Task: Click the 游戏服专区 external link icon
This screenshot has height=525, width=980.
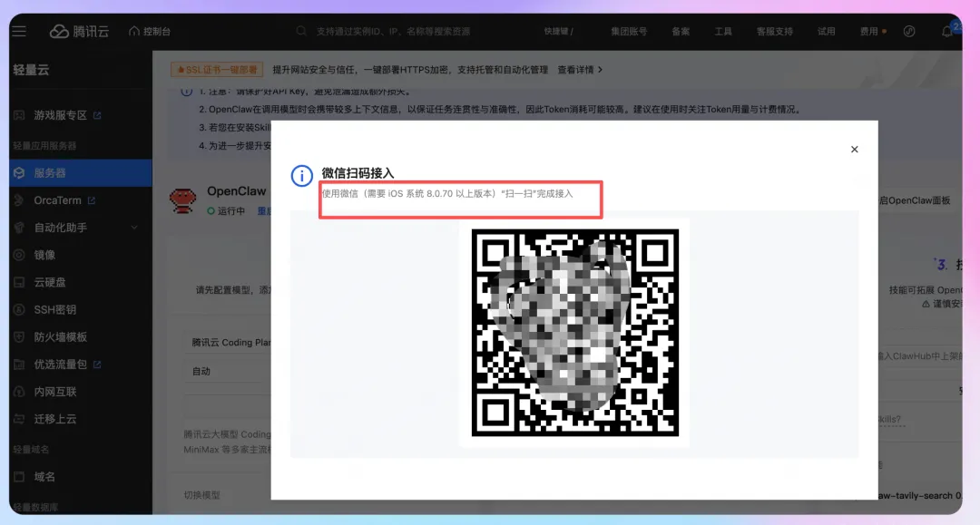Action: pyautogui.click(x=97, y=115)
